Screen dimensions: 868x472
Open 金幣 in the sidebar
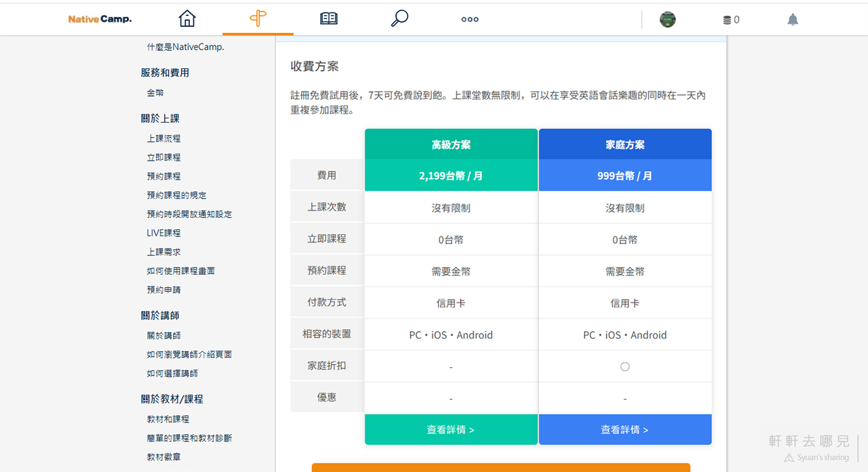pos(155,93)
